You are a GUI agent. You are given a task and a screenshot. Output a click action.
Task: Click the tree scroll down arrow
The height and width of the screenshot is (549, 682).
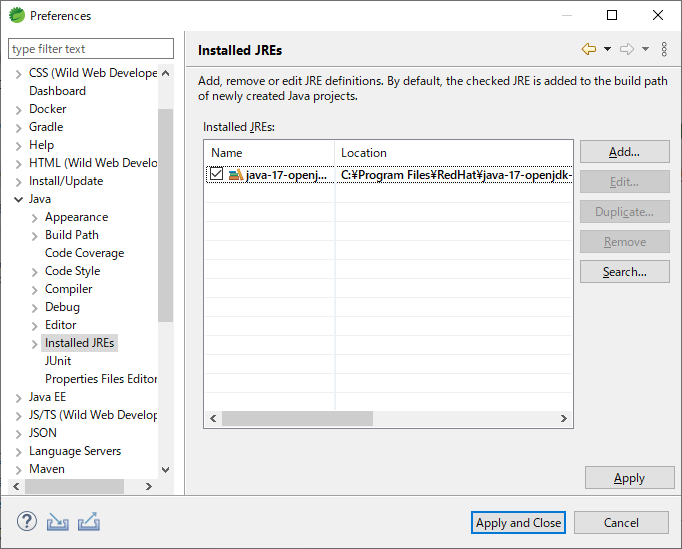pyautogui.click(x=166, y=469)
